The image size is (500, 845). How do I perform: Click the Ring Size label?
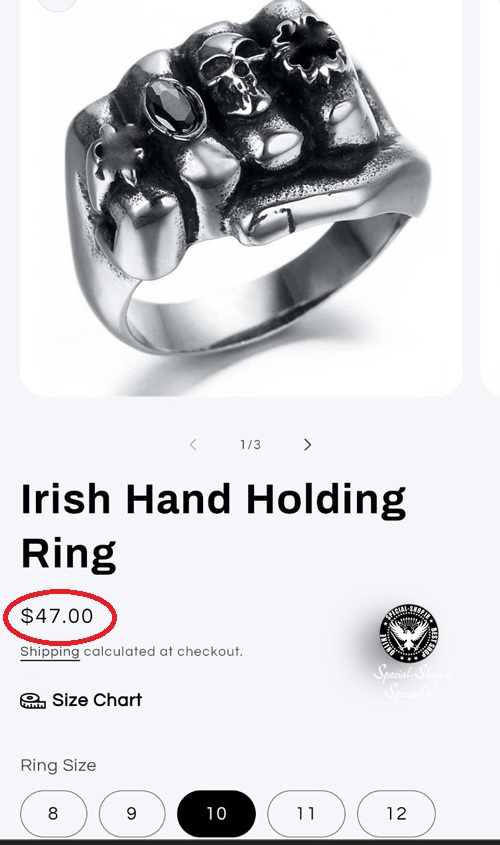58,765
